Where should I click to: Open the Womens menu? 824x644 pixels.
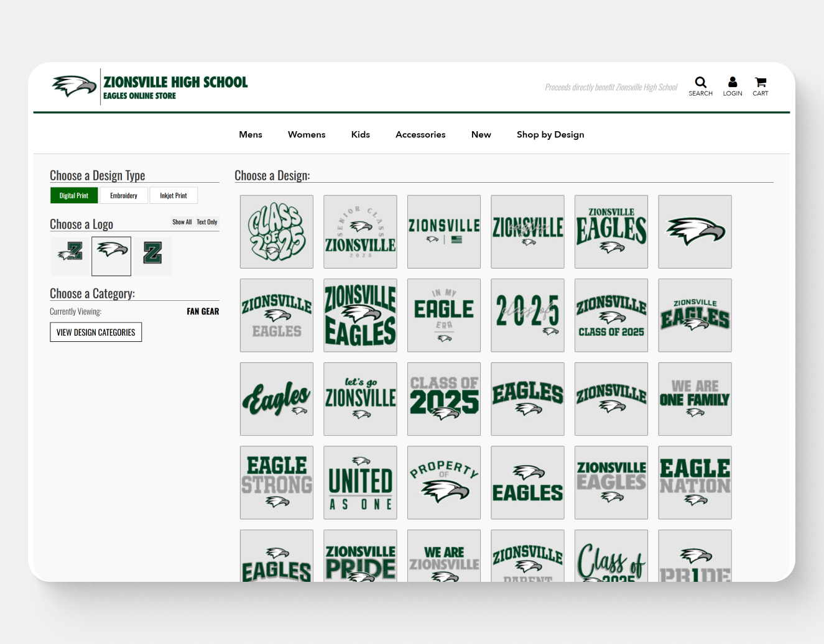[x=307, y=134]
